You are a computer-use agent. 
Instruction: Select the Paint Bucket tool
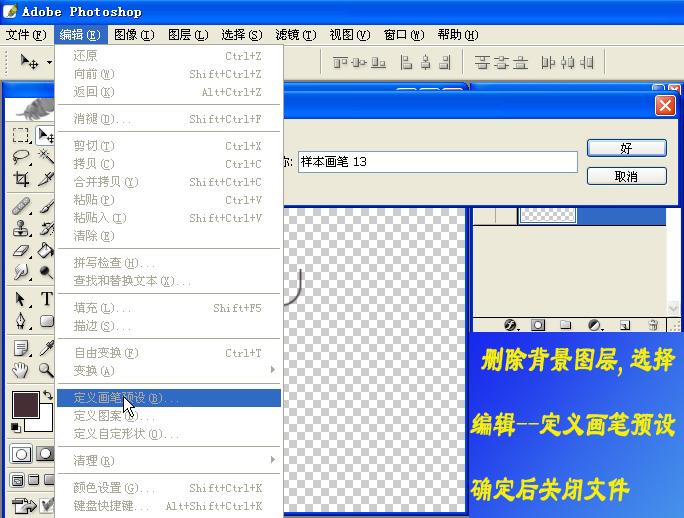[45, 250]
